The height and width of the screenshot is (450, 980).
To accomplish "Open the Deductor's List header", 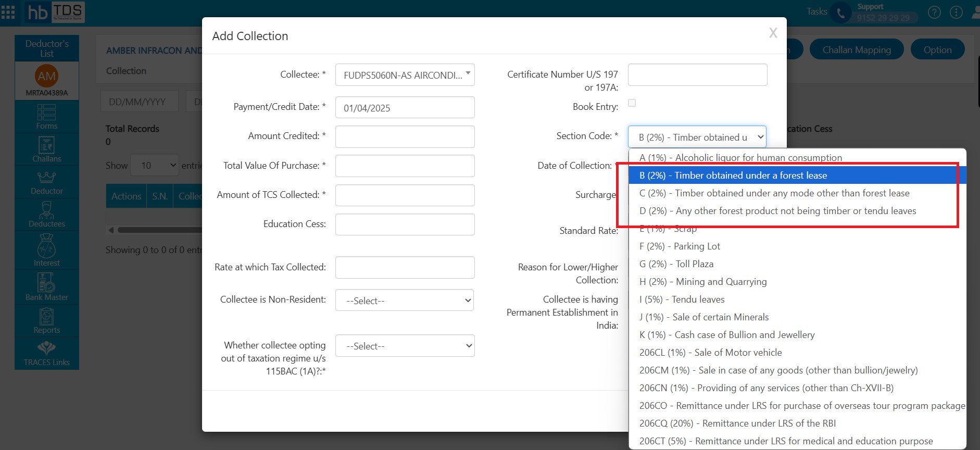I will (x=47, y=48).
